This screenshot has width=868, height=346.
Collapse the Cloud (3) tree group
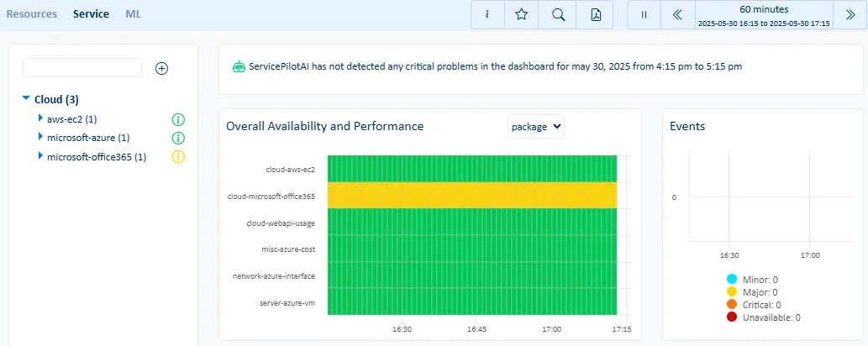[x=25, y=98]
